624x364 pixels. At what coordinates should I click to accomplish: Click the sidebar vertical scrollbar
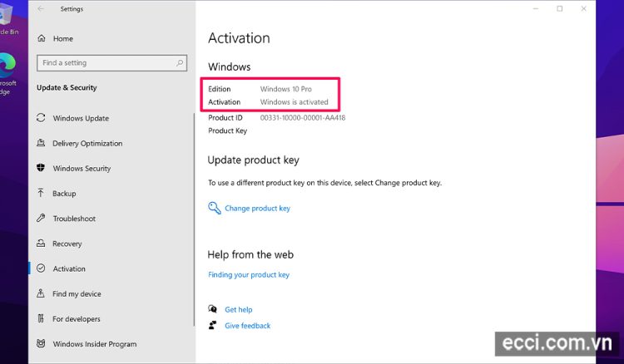tap(194, 219)
